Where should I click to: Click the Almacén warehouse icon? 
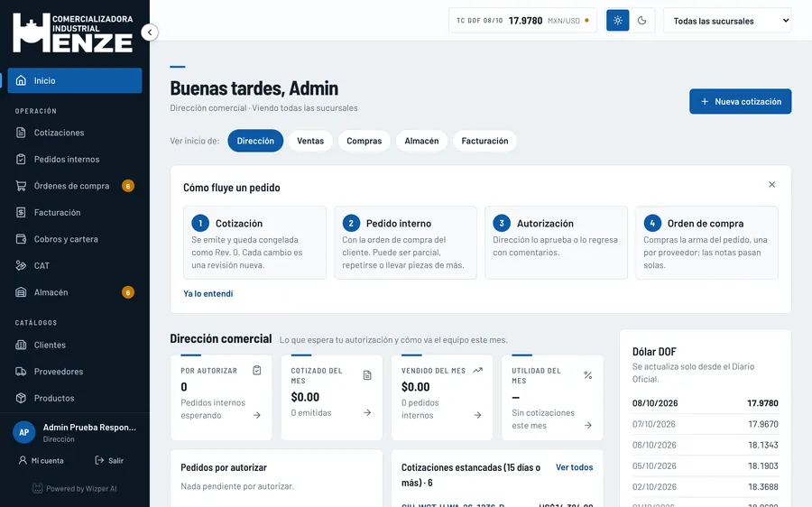21,292
